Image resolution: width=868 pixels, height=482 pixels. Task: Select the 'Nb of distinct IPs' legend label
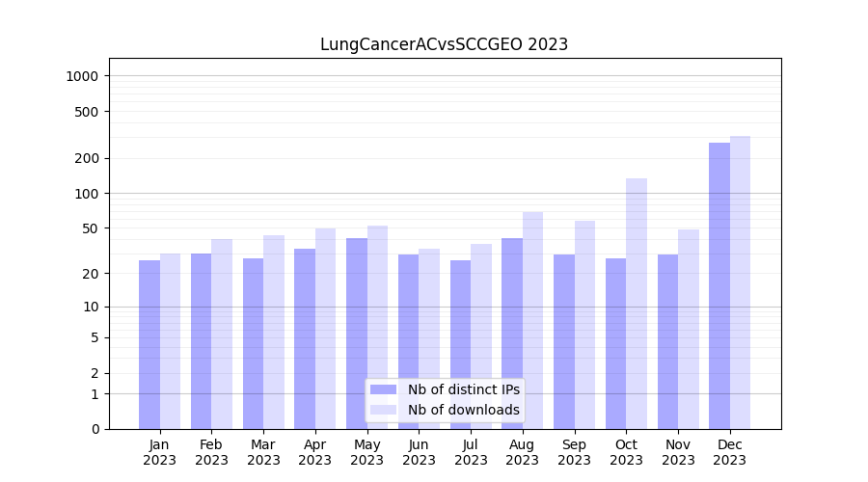click(x=463, y=389)
